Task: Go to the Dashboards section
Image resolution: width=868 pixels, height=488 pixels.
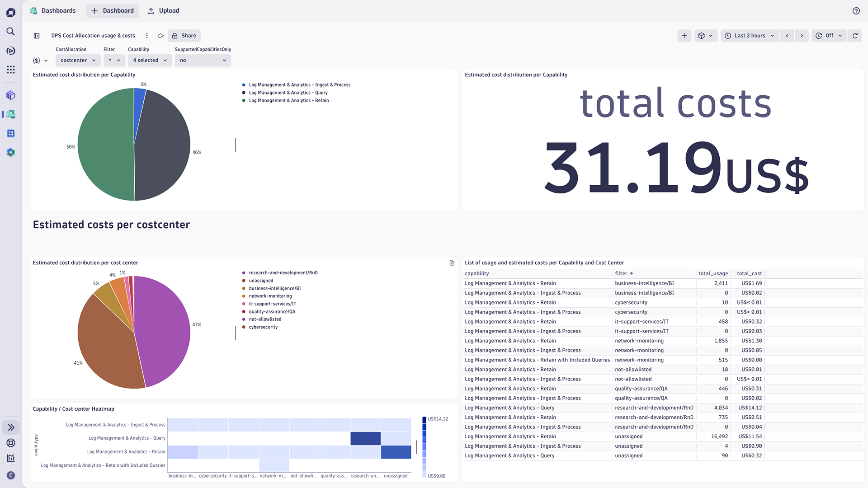Action: [x=58, y=10]
